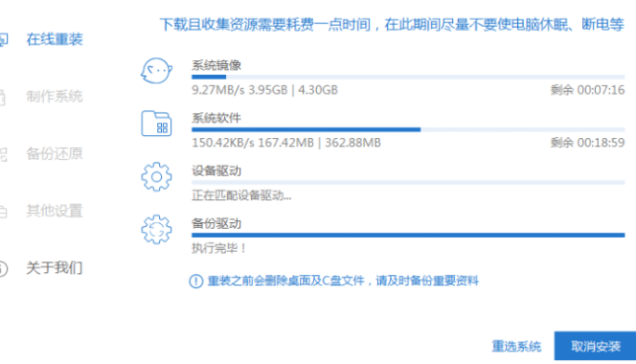Click the 系统软件 download progress bar
Image resolution: width=636 pixels, height=364 pixels.
point(408,129)
